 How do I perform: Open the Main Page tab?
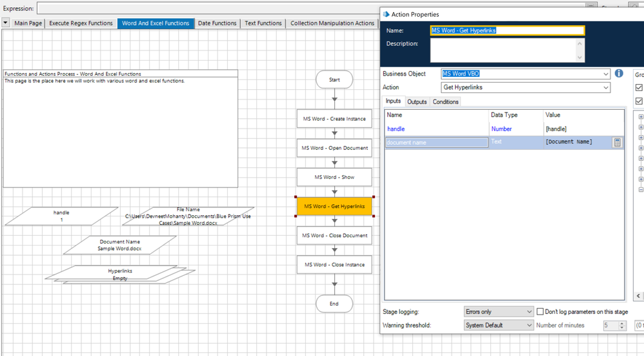[x=28, y=23]
